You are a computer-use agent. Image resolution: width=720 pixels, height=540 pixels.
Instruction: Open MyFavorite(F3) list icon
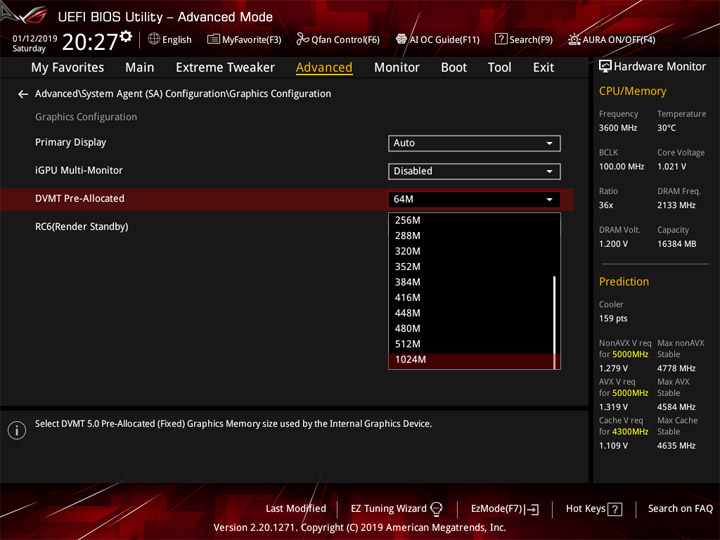point(213,39)
